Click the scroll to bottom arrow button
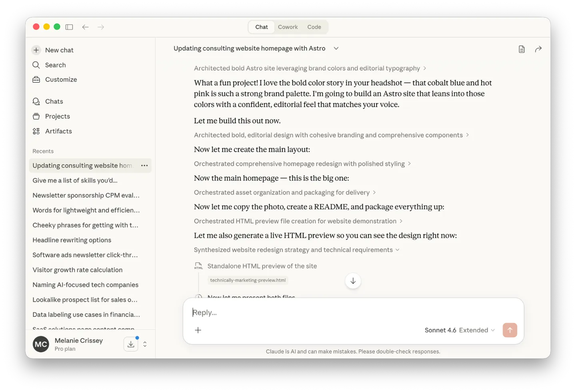 coord(353,281)
